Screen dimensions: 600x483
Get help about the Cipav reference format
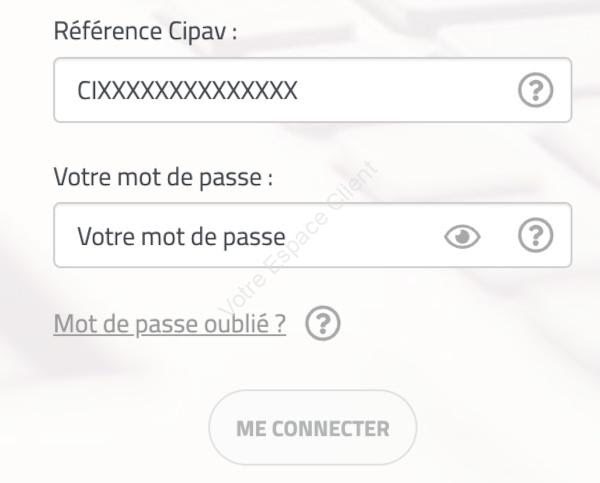point(536,91)
